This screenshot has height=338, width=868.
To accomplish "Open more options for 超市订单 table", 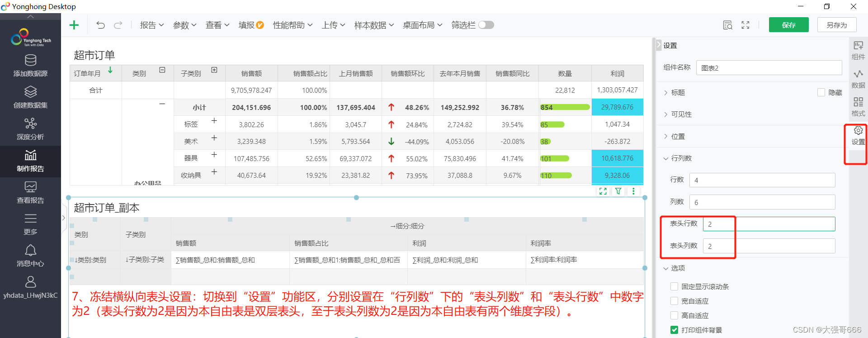I will tap(633, 191).
